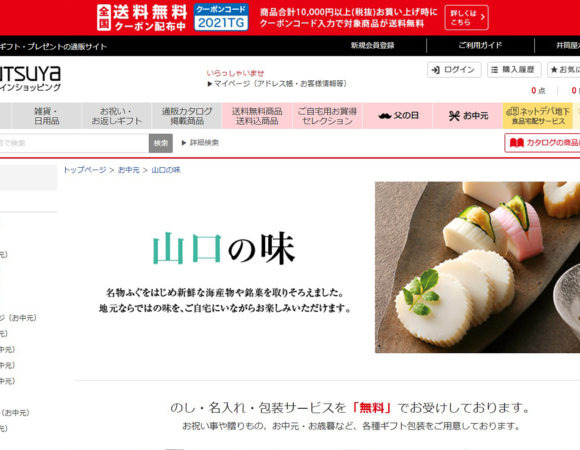580x450 pixels.
Task: Open the 雑貨・日用品 category tab
Action: [x=47, y=116]
